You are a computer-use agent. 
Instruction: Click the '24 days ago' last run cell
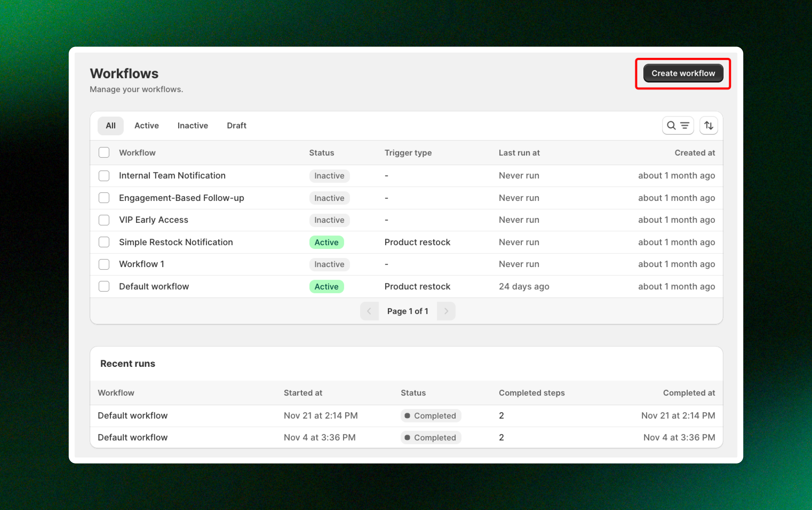(524, 287)
